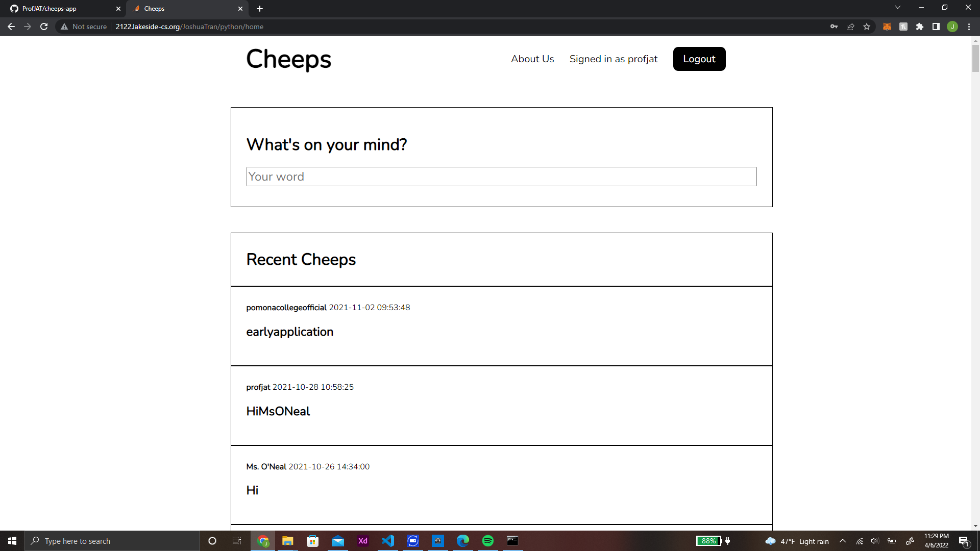This screenshot has height=551, width=980.
Task: Open Microsoft Edge from taskbar
Action: (x=463, y=541)
